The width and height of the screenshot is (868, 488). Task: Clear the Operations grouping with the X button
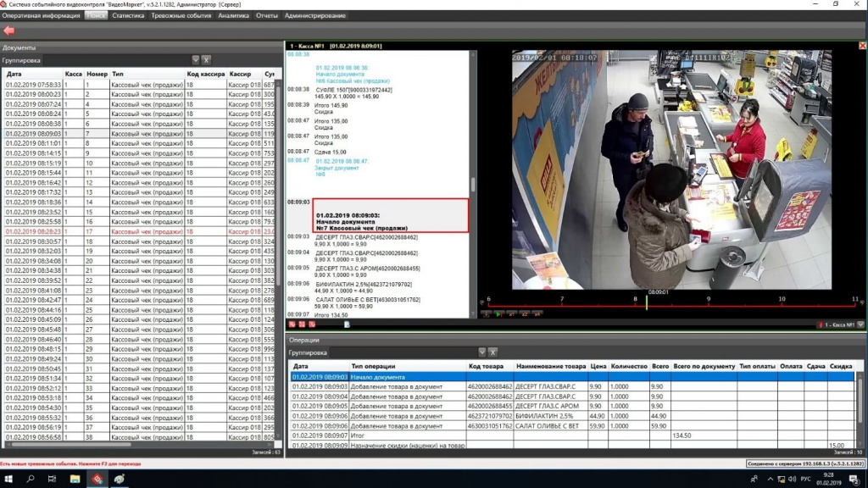[492, 352]
